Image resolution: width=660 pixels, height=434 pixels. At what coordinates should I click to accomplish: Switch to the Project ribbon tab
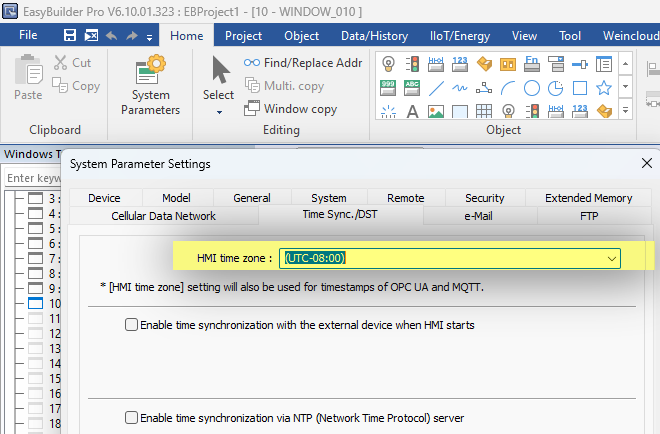click(243, 36)
